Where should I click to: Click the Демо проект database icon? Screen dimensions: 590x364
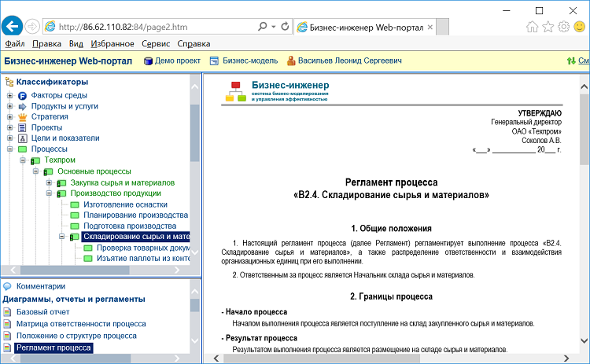click(148, 61)
